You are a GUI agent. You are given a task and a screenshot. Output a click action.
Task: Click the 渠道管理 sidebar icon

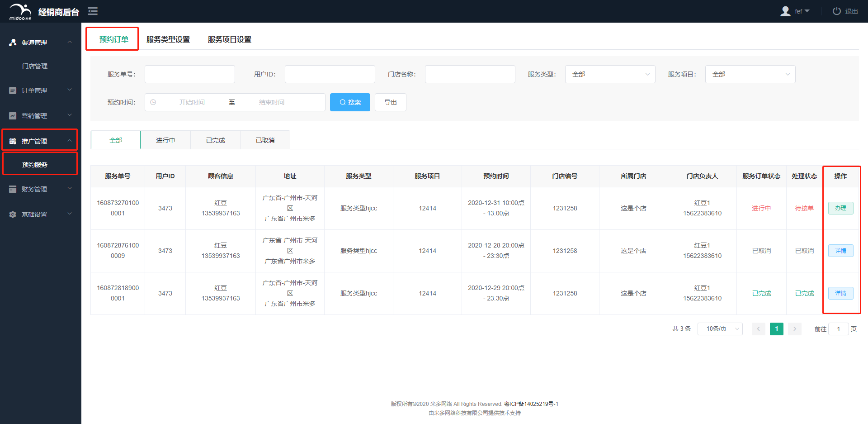click(13, 43)
